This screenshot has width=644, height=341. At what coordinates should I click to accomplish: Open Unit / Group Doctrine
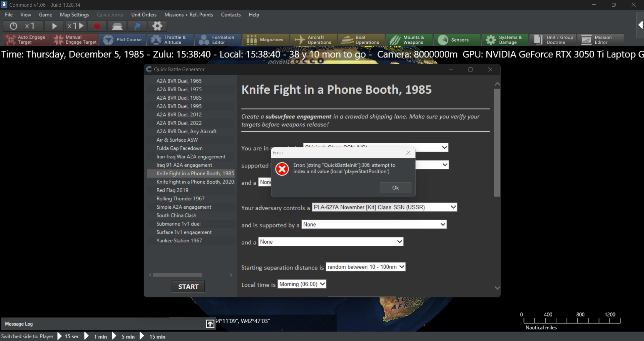pyautogui.click(x=553, y=40)
